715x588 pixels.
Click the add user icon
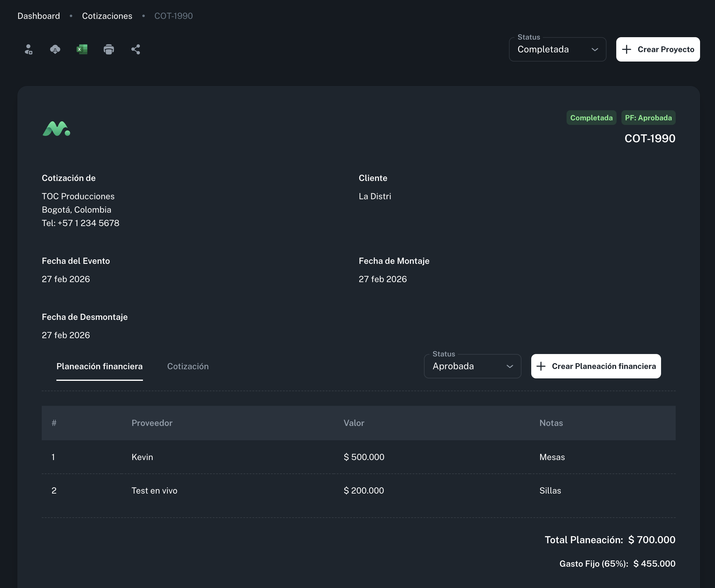pyautogui.click(x=28, y=49)
